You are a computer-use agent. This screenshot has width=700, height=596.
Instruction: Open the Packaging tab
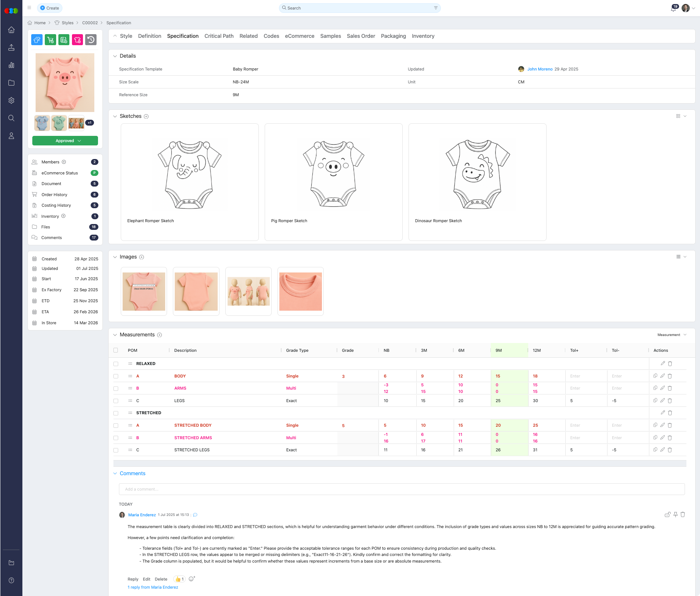pos(393,36)
